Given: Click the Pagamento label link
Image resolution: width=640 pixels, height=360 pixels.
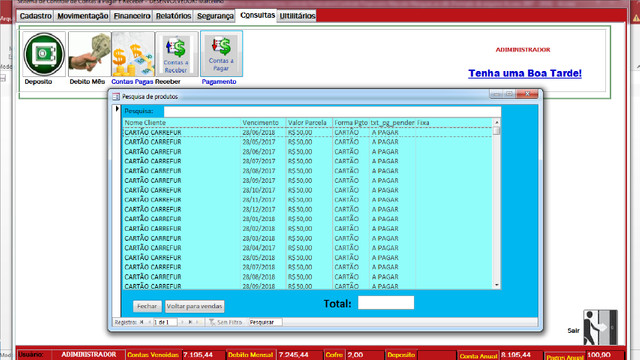Looking at the screenshot, I should tap(219, 82).
